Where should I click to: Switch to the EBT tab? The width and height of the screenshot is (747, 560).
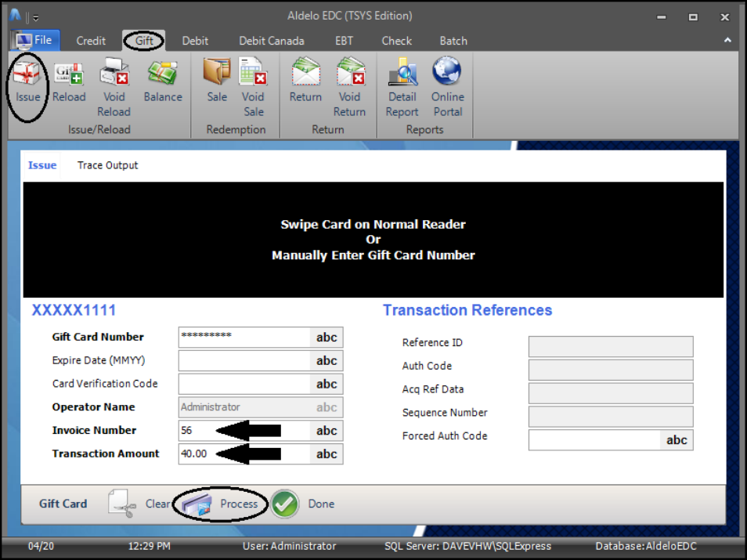pyautogui.click(x=344, y=41)
